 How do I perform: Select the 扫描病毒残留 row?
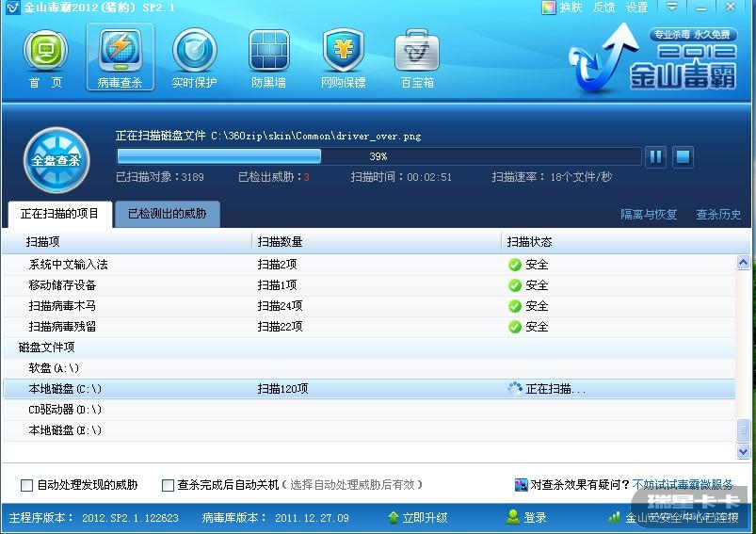coord(369,327)
